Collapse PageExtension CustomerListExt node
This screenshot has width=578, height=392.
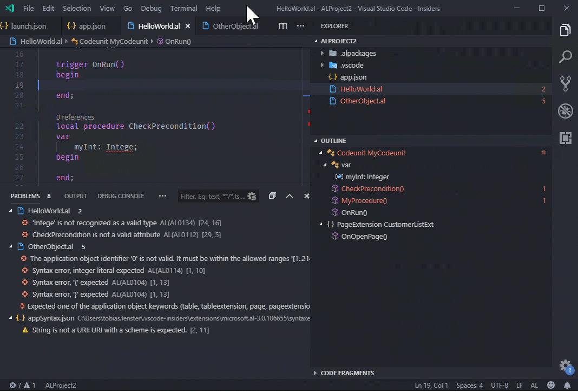click(321, 224)
